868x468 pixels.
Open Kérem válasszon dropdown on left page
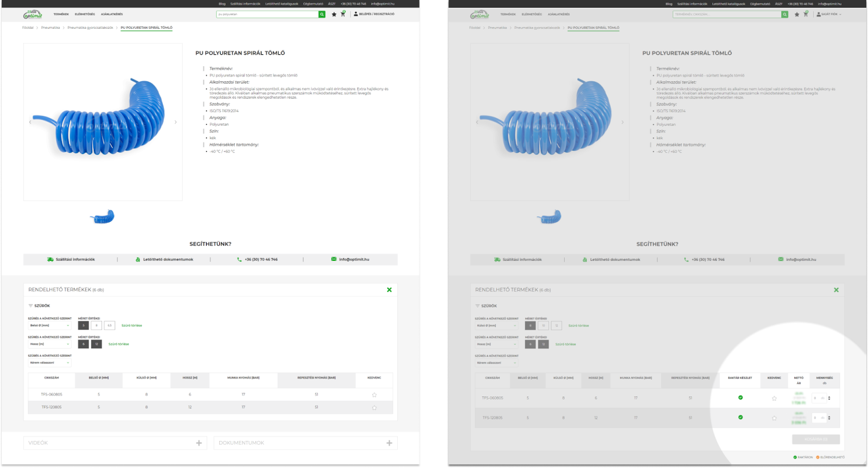click(x=49, y=362)
